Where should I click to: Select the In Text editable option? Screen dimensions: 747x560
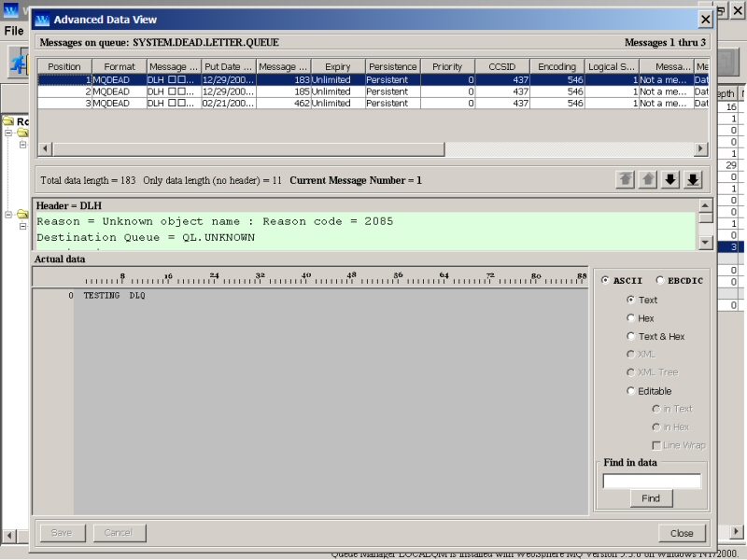pyautogui.click(x=656, y=409)
